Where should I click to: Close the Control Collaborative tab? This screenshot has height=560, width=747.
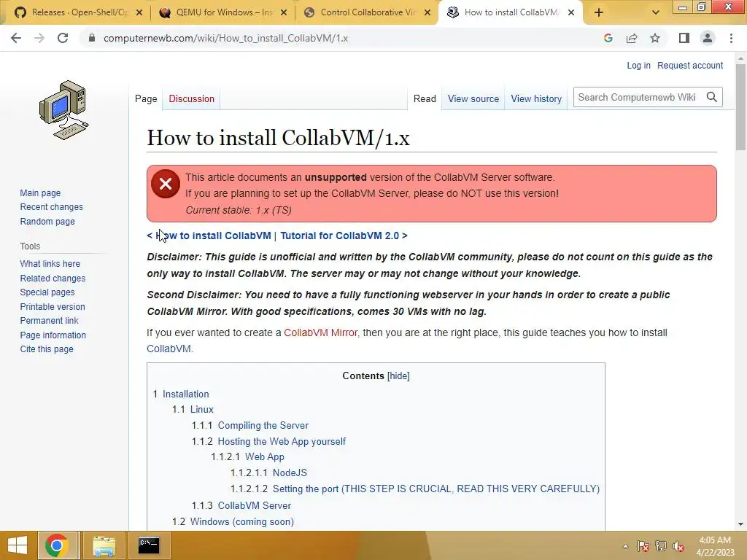coord(427,13)
